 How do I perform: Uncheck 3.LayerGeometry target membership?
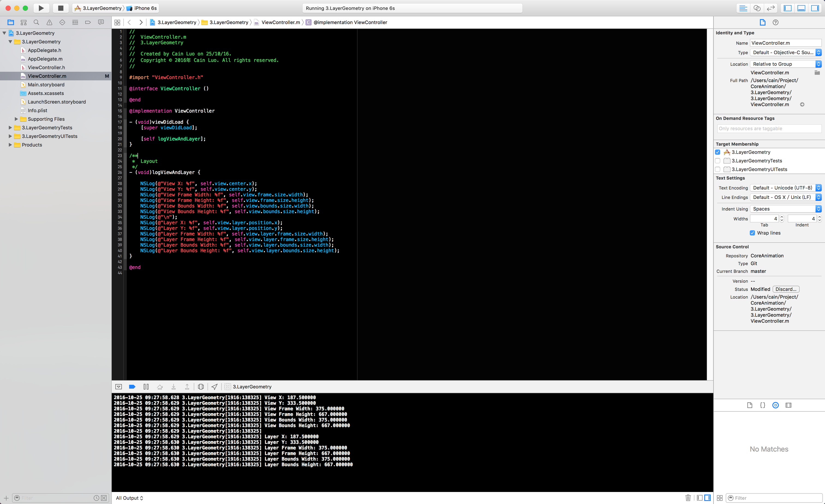click(718, 152)
